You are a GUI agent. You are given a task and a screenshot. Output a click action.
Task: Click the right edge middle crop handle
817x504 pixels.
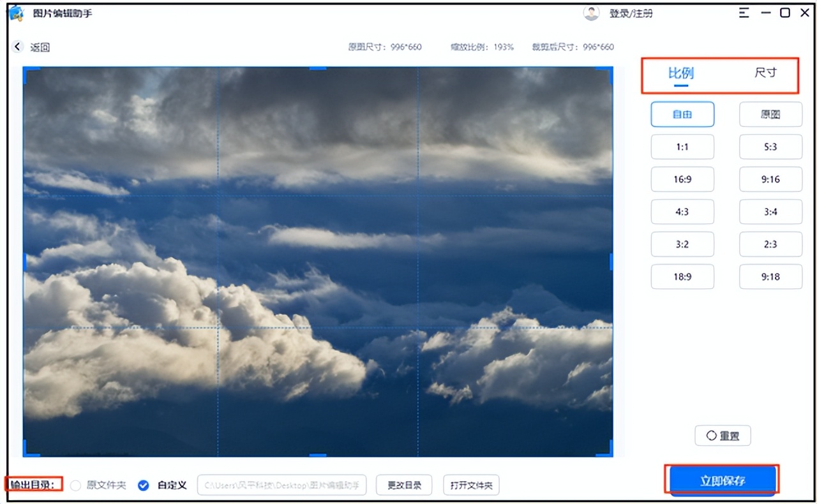(611, 262)
